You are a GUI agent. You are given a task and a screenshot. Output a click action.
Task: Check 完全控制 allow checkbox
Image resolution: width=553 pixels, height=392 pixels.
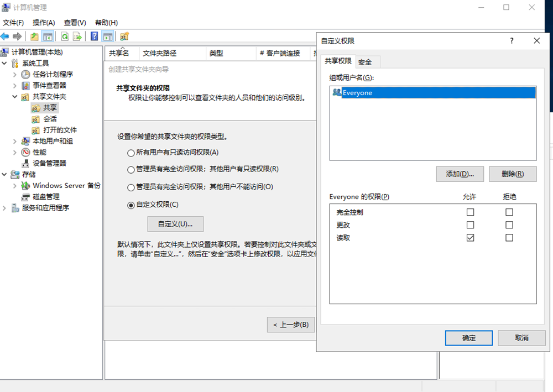tap(471, 212)
